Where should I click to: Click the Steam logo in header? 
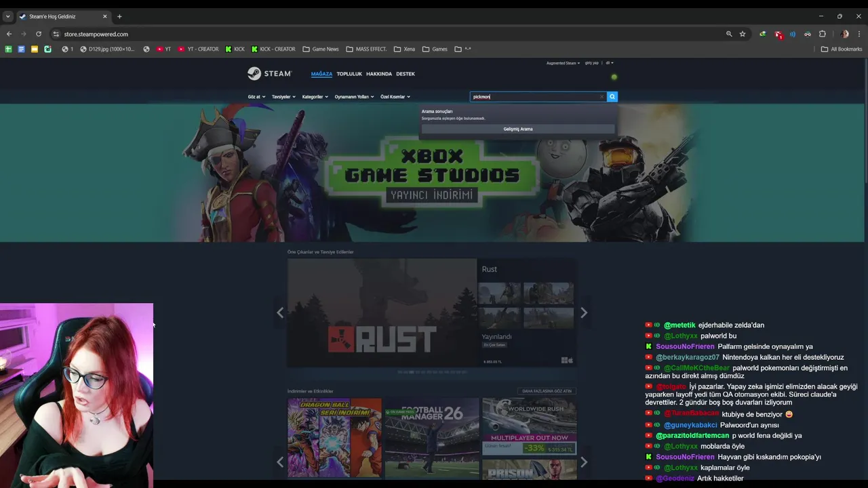tap(269, 74)
